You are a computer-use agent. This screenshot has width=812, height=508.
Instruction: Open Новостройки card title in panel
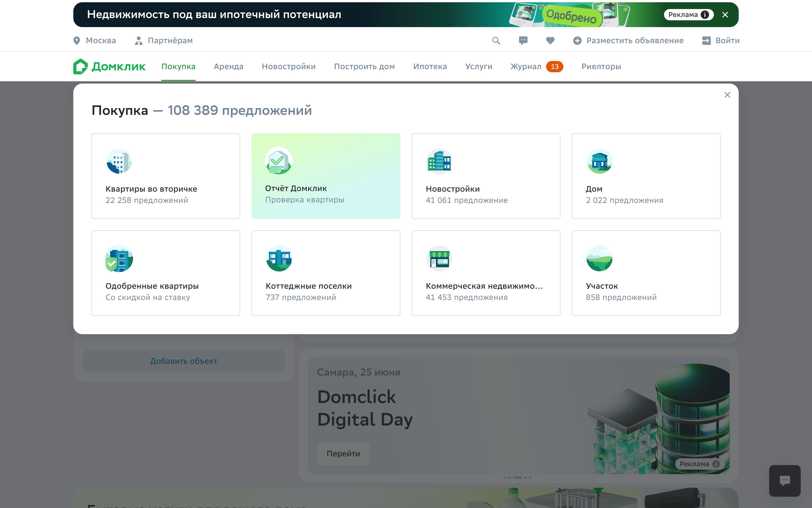453,189
